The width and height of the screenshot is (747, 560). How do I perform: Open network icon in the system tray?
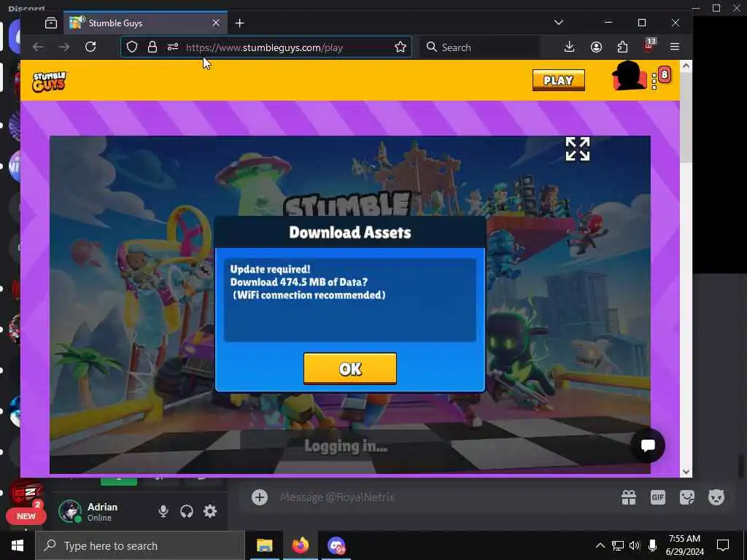617,545
